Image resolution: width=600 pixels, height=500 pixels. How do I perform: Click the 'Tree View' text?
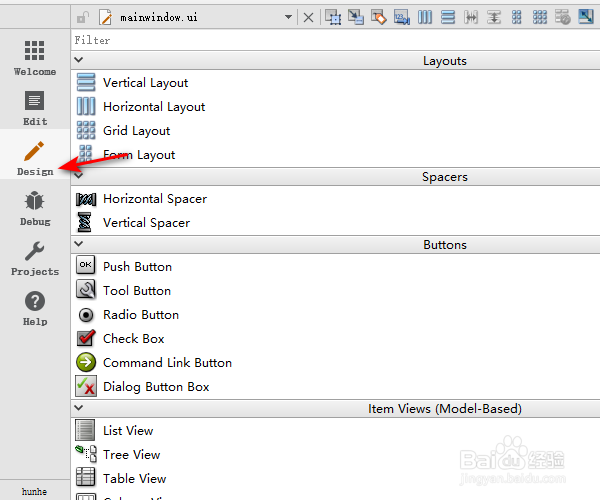point(132,455)
